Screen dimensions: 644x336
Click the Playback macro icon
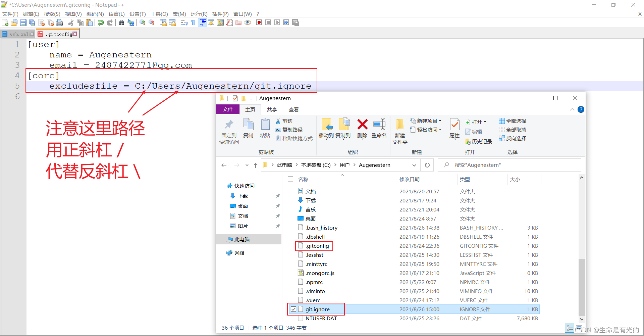(277, 22)
